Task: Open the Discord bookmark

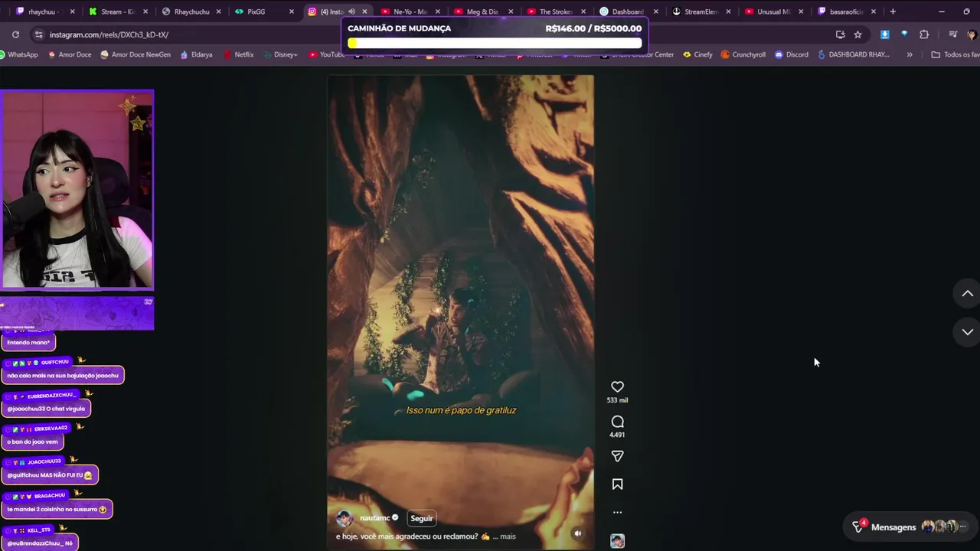Action: click(791, 54)
